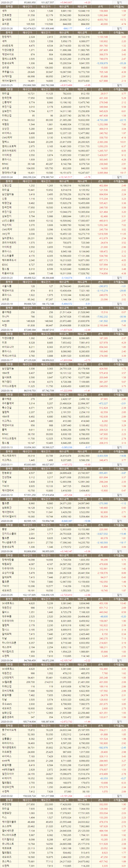Click 닫기 for the 2020.03.11 section
This screenshot has width=128, height=868.
(x=119, y=464)
